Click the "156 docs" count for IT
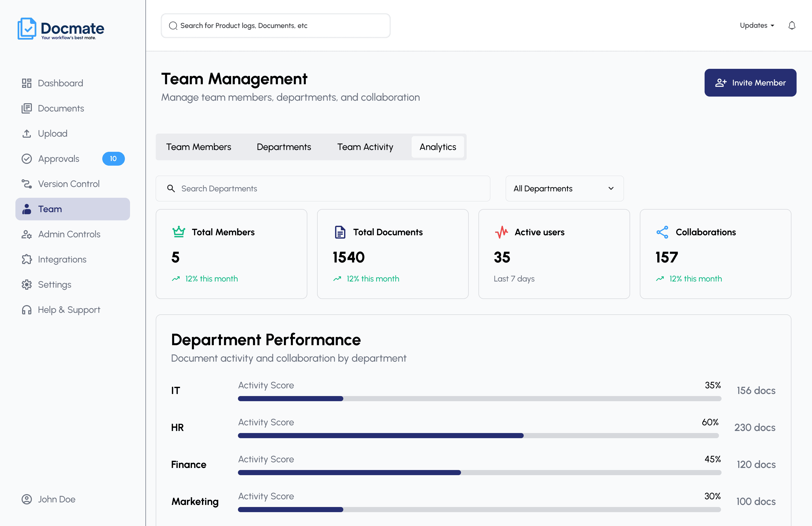Screen dimensions: 812x526 756,391
